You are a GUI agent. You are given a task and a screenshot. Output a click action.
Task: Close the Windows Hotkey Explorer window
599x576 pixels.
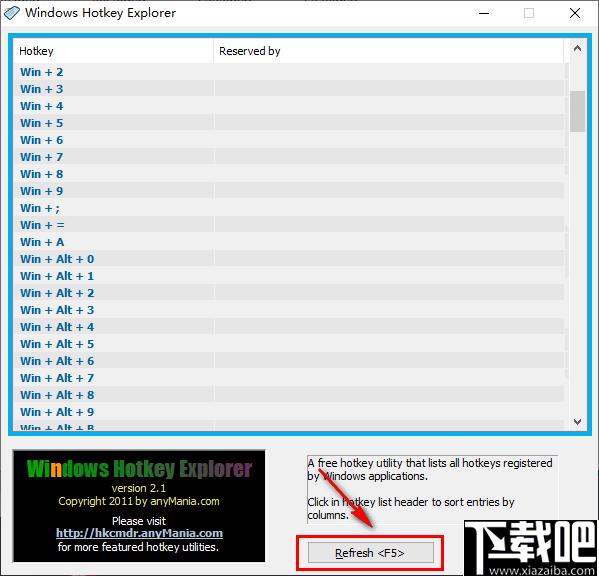point(575,13)
